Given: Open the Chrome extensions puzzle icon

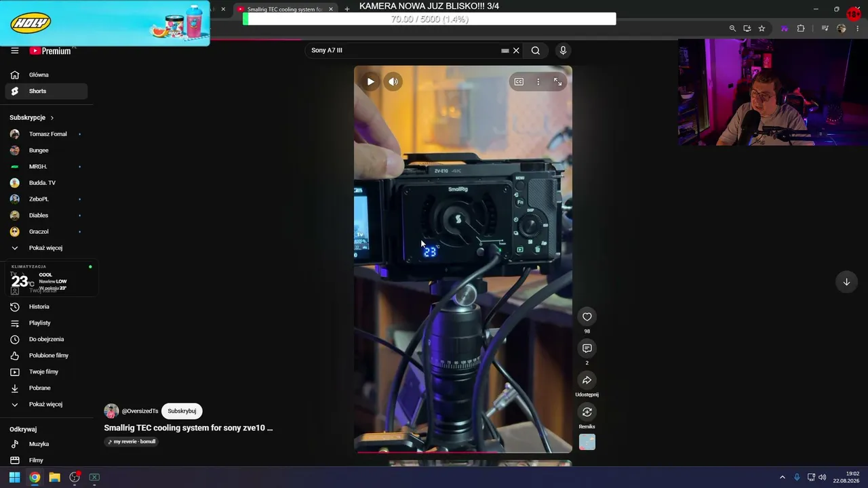Looking at the screenshot, I should [x=801, y=28].
